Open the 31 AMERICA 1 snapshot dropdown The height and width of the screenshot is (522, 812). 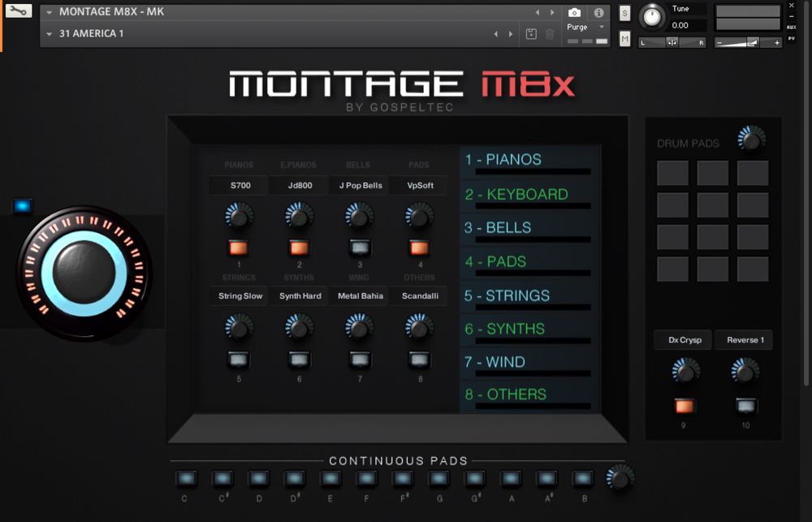point(50,34)
